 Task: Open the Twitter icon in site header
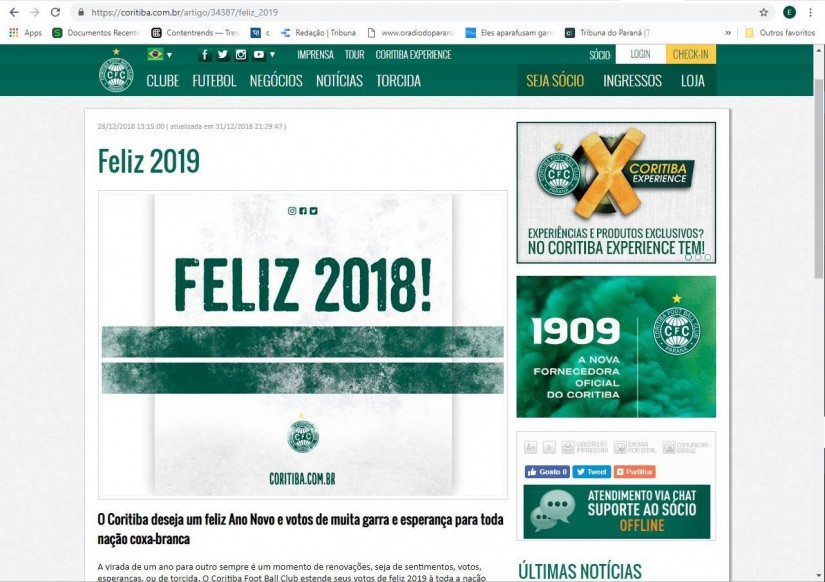(x=223, y=55)
